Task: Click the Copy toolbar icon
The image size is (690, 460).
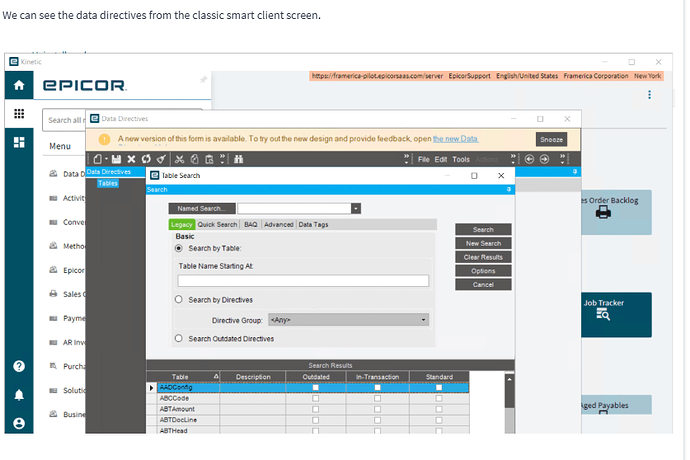Action: (195, 159)
